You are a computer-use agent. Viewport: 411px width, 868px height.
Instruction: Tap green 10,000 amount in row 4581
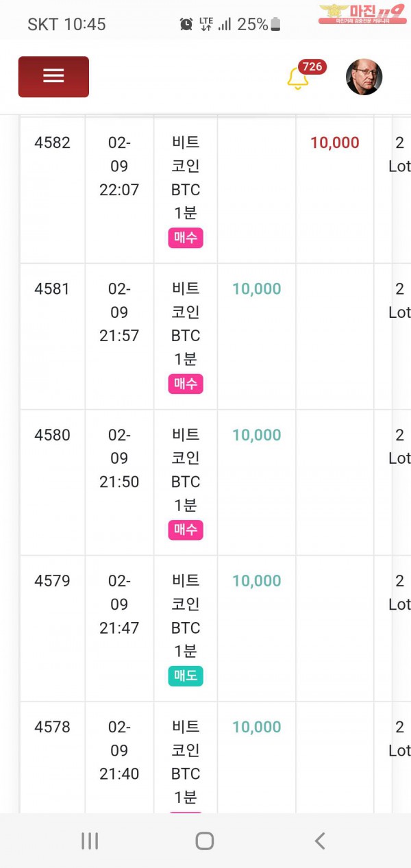point(256,289)
